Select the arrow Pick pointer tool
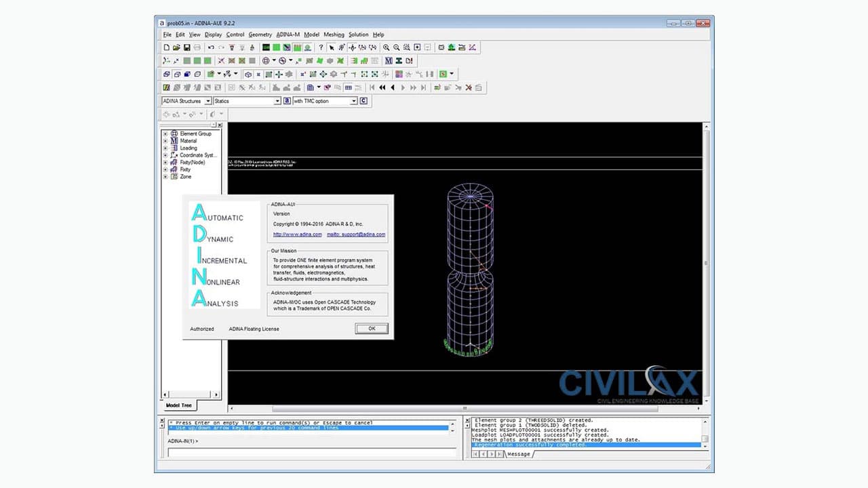 (x=332, y=47)
